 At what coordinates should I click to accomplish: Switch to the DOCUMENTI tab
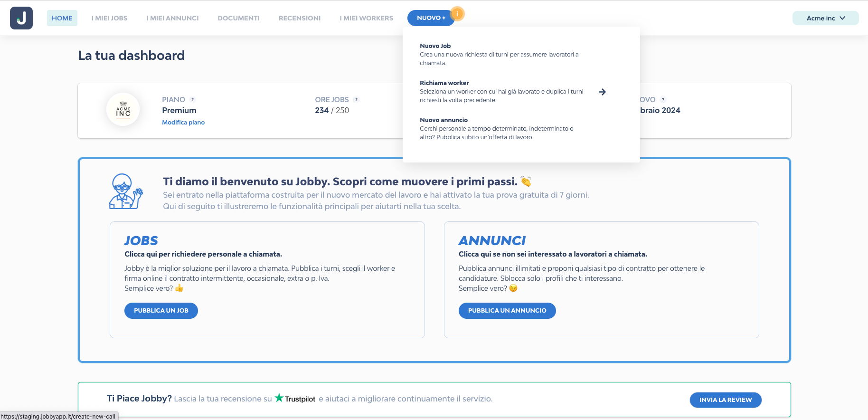(x=239, y=18)
